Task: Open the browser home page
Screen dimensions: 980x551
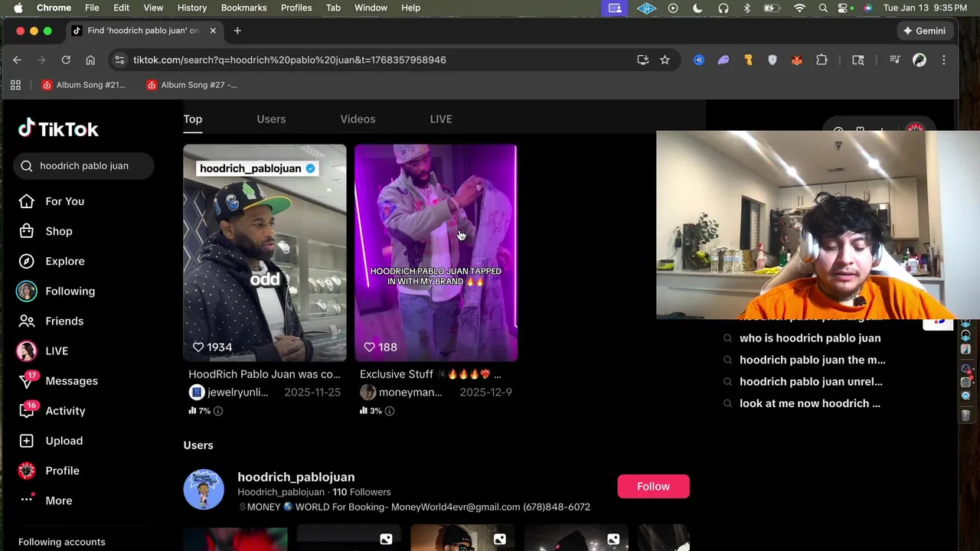Action: 90,60
